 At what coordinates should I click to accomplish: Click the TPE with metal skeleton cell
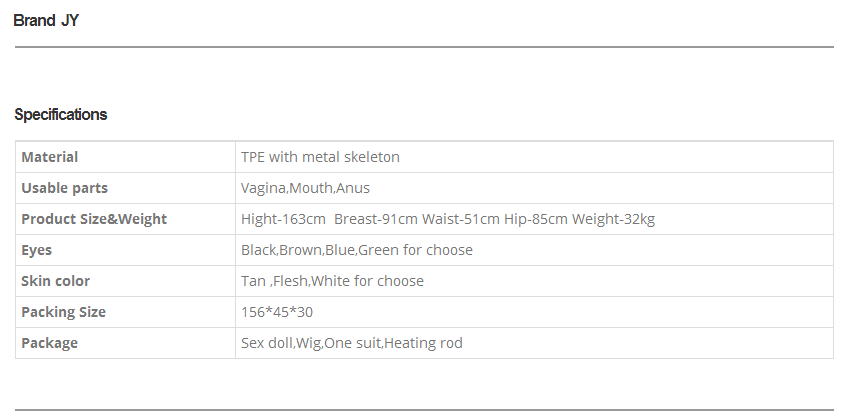coord(534,157)
